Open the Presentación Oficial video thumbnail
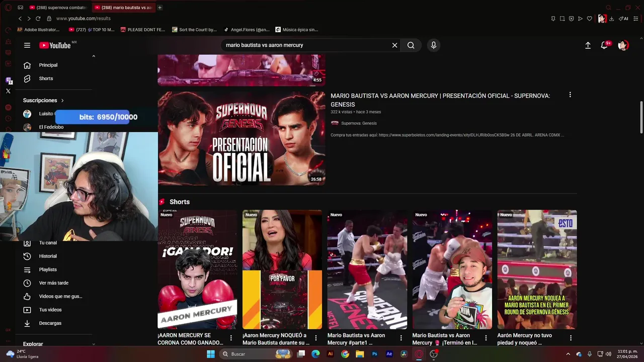 click(x=242, y=138)
